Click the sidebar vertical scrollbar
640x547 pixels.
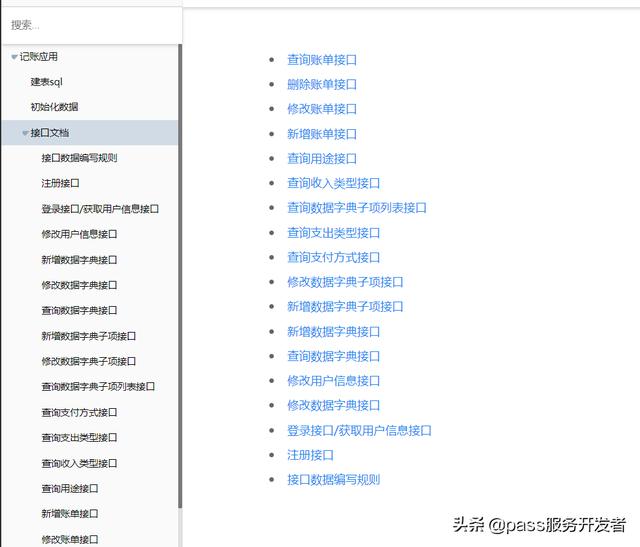pos(180,276)
